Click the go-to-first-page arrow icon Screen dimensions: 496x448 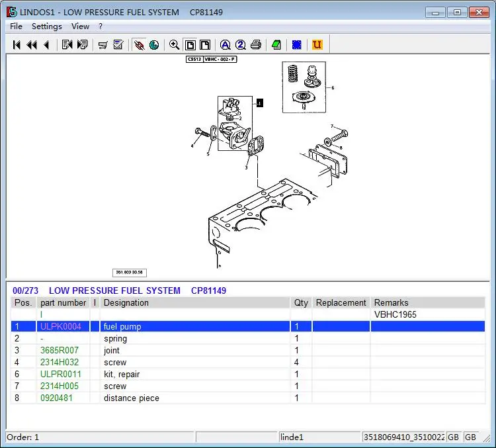[17, 45]
